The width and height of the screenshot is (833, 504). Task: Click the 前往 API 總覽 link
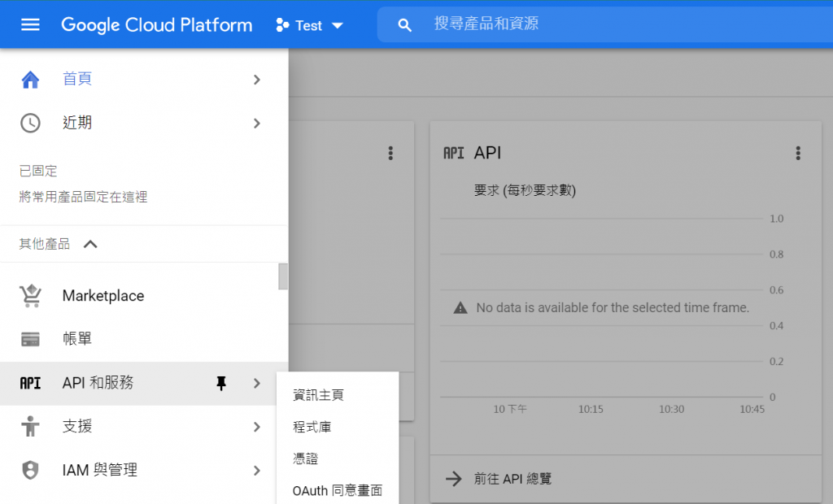coord(512,479)
